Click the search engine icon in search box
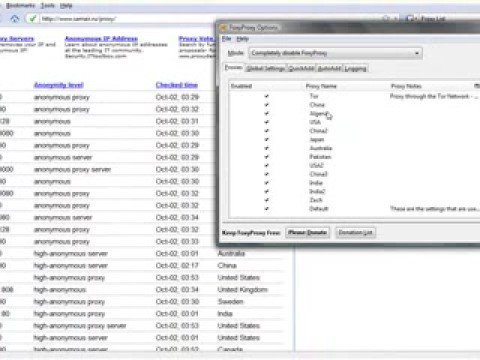This screenshot has height=360, width=480. (410, 19)
